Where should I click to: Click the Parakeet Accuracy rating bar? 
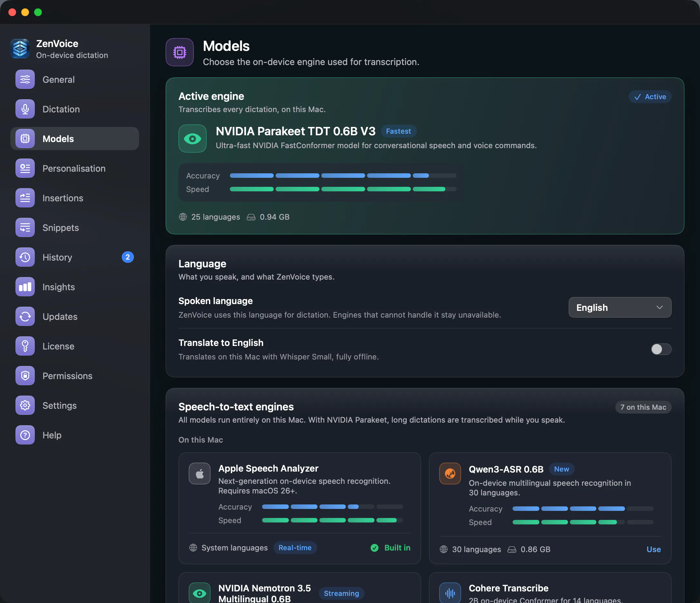click(x=343, y=176)
